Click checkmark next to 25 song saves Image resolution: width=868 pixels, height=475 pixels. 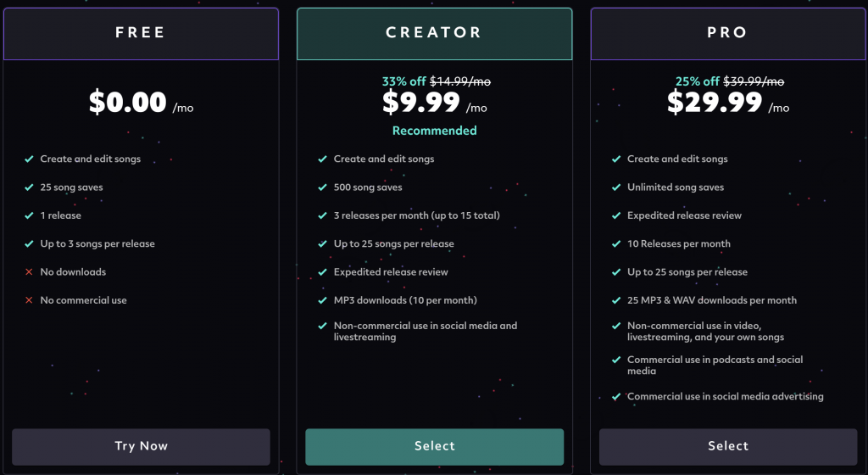click(x=29, y=187)
